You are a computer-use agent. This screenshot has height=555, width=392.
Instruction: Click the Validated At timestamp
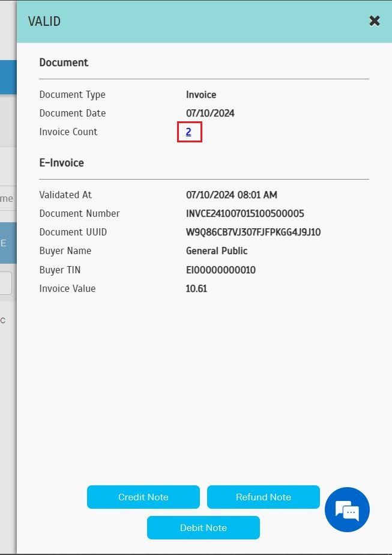tap(231, 195)
